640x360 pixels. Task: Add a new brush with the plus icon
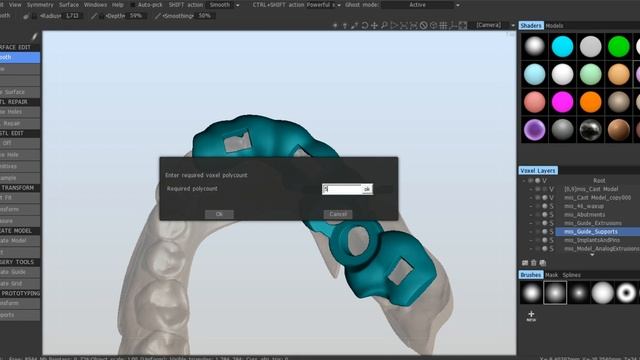[x=531, y=315]
